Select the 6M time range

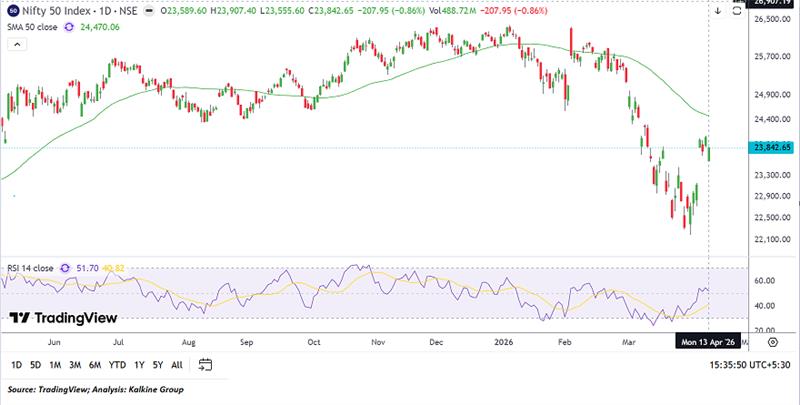[x=95, y=365]
